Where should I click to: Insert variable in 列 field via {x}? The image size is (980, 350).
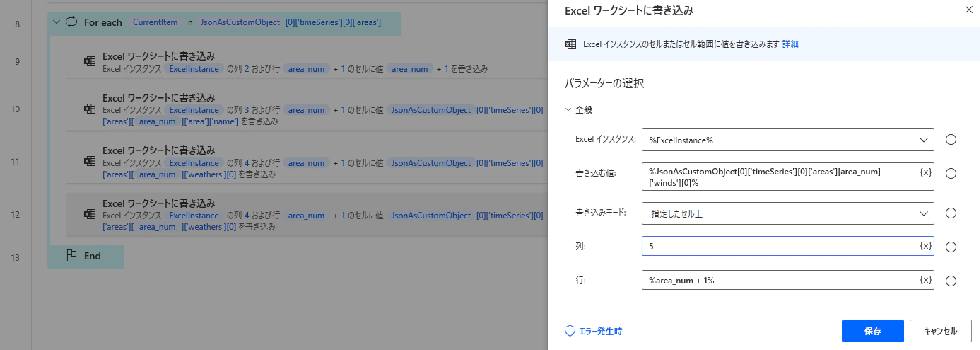pyautogui.click(x=926, y=246)
